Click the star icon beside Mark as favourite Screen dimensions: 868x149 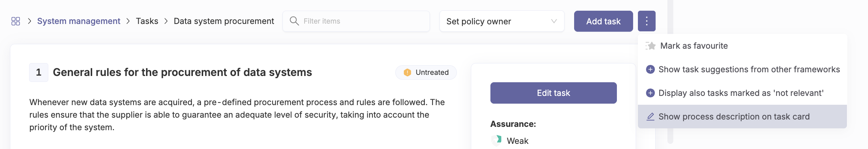[651, 46]
